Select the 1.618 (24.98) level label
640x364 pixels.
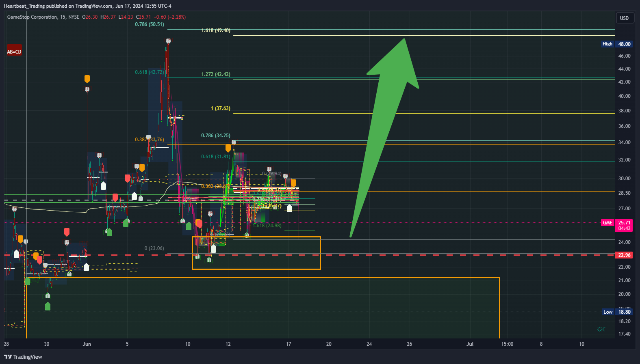coord(267,226)
